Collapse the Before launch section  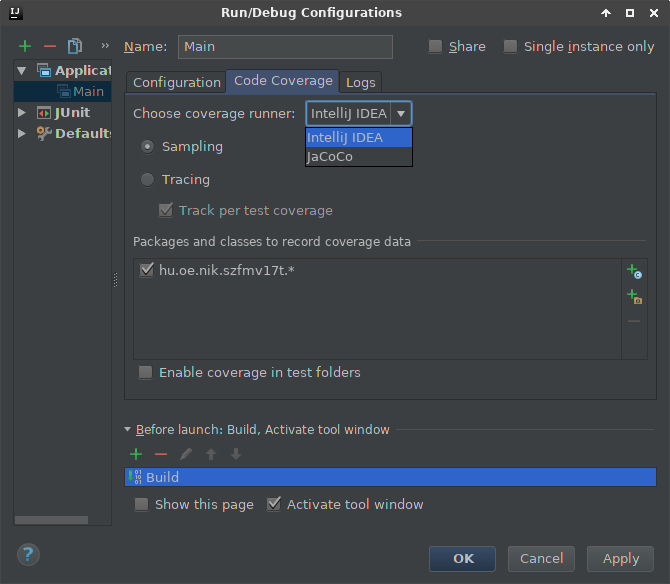[128, 430]
